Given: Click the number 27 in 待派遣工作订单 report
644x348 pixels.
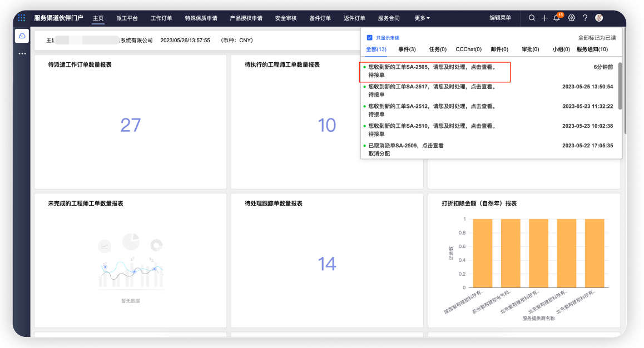Looking at the screenshot, I should [131, 125].
